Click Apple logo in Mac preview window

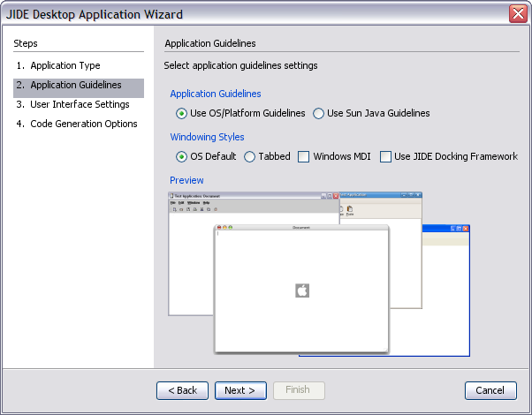(302, 290)
